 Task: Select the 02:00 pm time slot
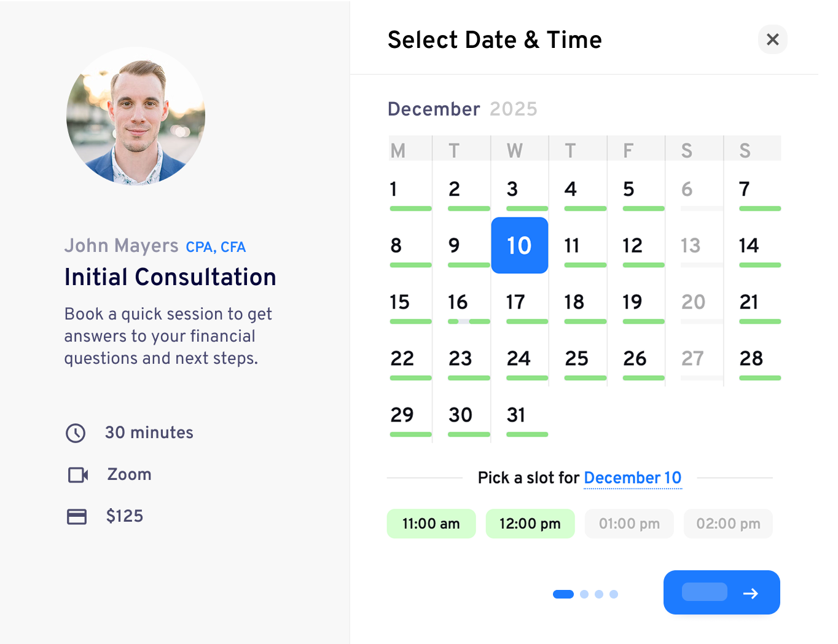728,524
